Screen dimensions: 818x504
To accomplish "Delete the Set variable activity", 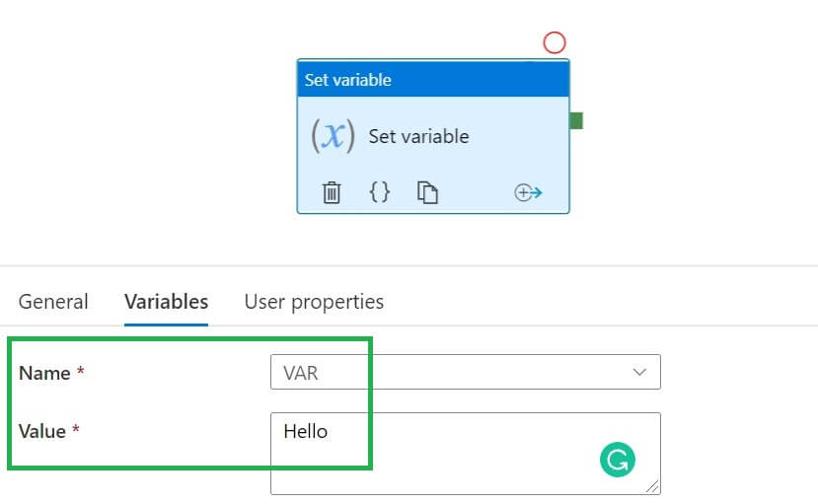I will click(x=332, y=192).
